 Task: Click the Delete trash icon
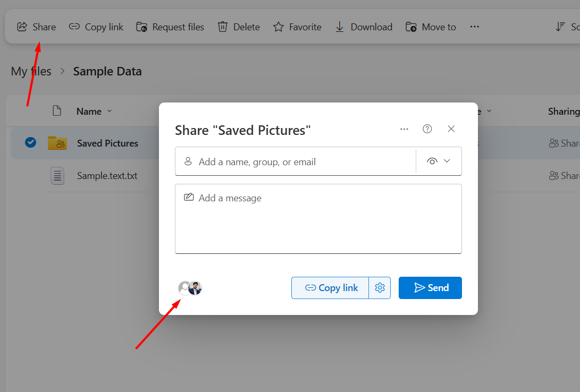(x=223, y=27)
